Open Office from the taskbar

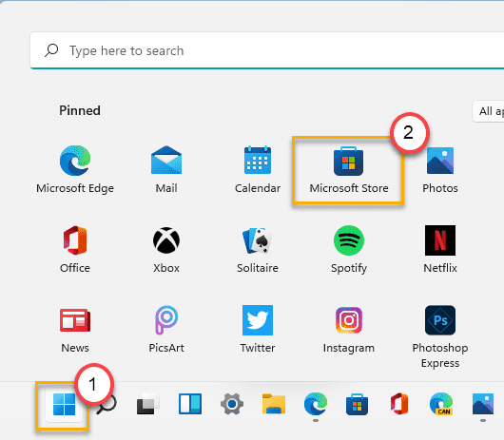pos(398,404)
